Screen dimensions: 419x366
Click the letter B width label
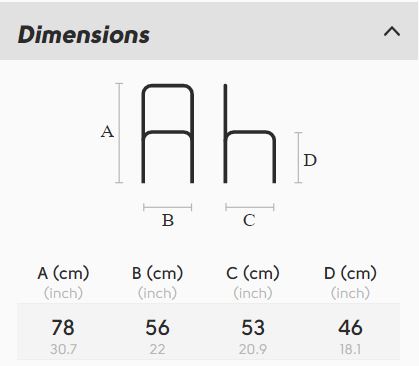point(168,220)
